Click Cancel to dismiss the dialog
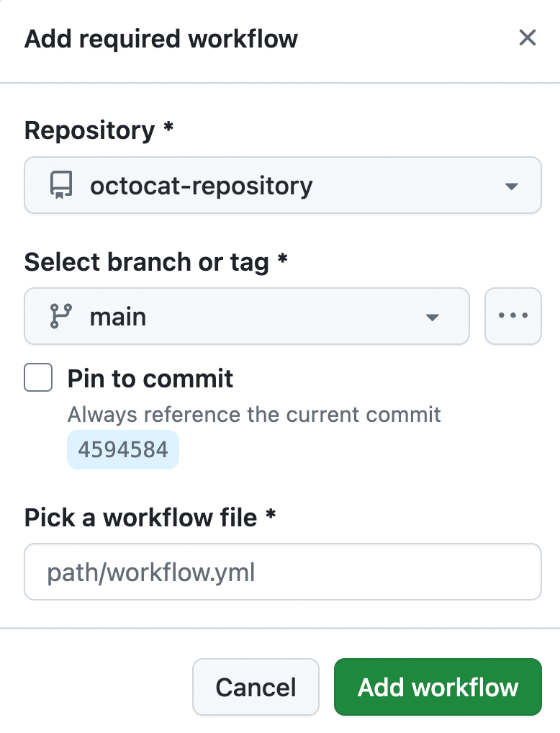This screenshot has width=560, height=733. pyautogui.click(x=256, y=687)
